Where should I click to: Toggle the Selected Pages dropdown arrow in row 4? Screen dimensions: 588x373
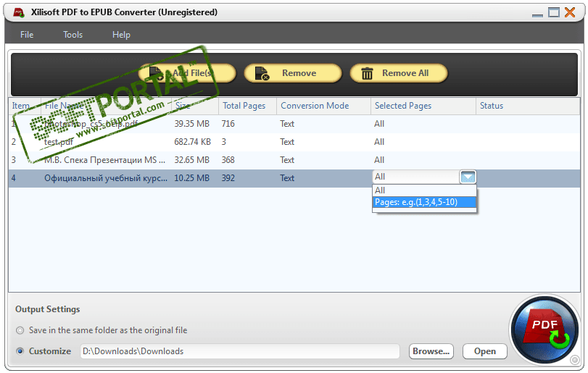468,177
